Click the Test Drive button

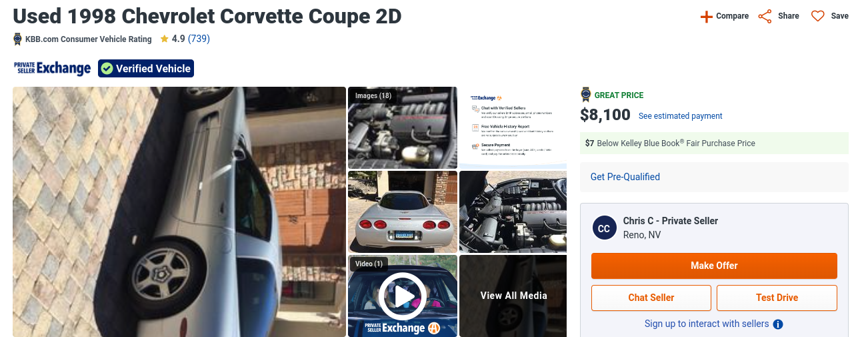[777, 298]
